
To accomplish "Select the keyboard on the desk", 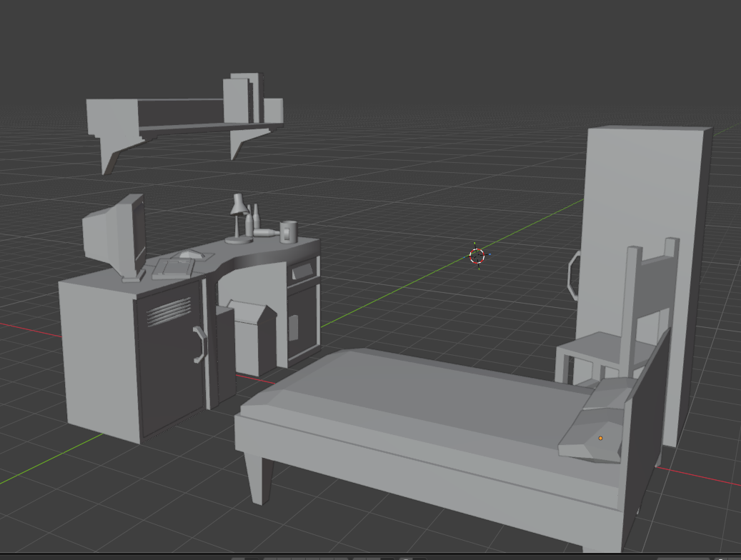I will (x=174, y=269).
